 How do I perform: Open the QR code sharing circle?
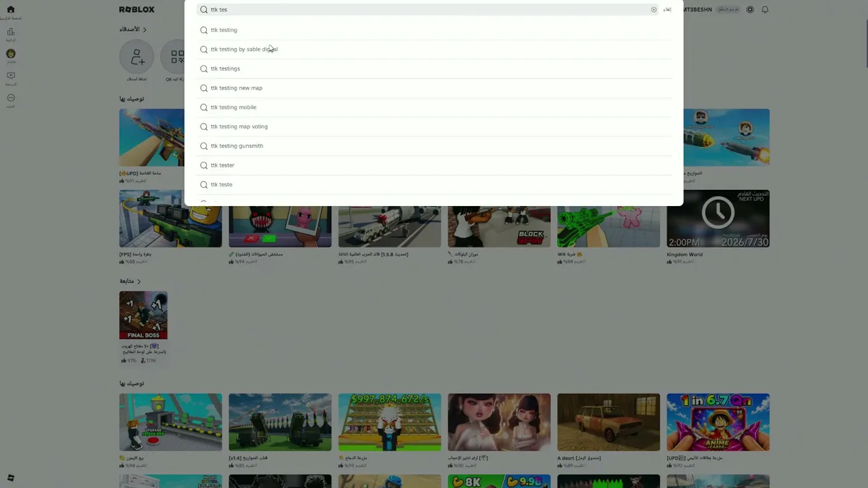point(176,57)
